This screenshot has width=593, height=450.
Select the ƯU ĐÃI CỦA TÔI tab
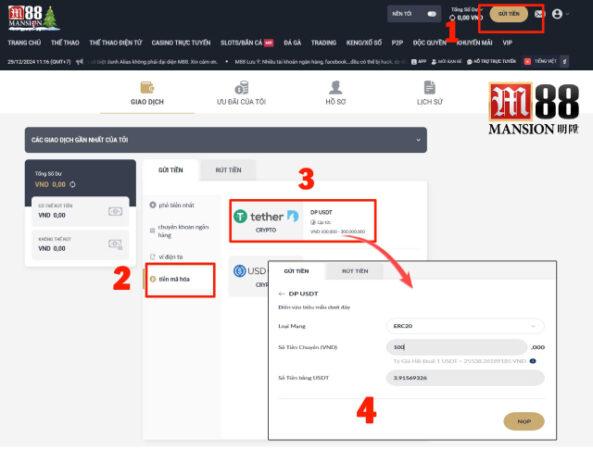coord(241,101)
